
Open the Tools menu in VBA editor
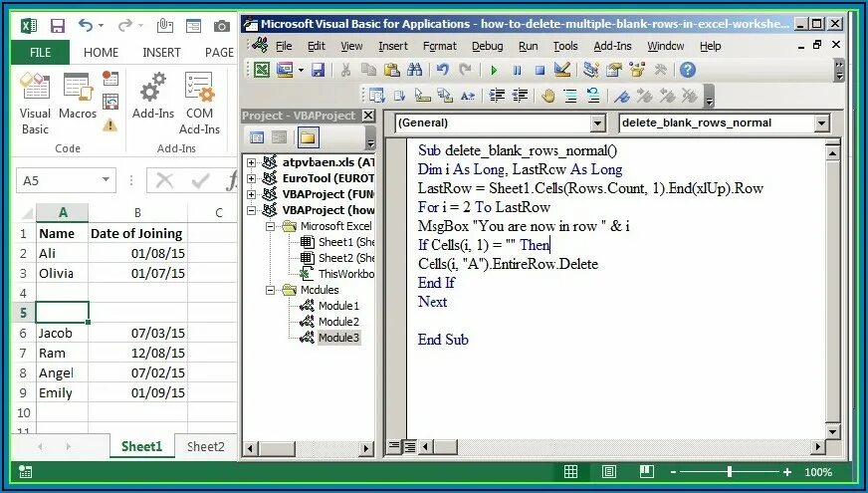pos(565,46)
